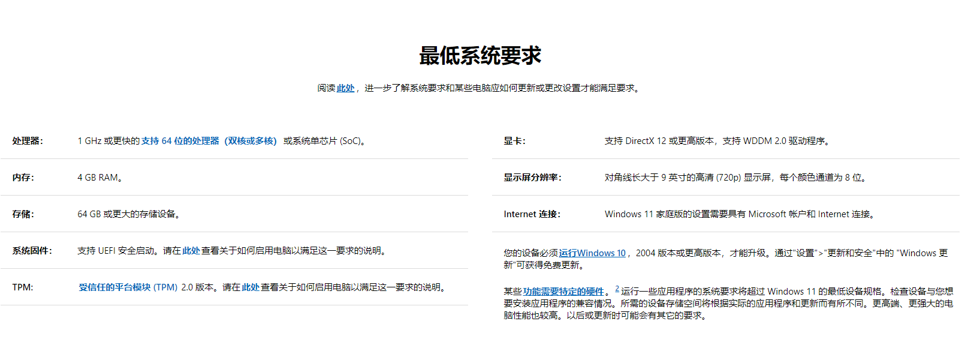Click the 系统固件: label
The image size is (980, 339).
[32, 251]
